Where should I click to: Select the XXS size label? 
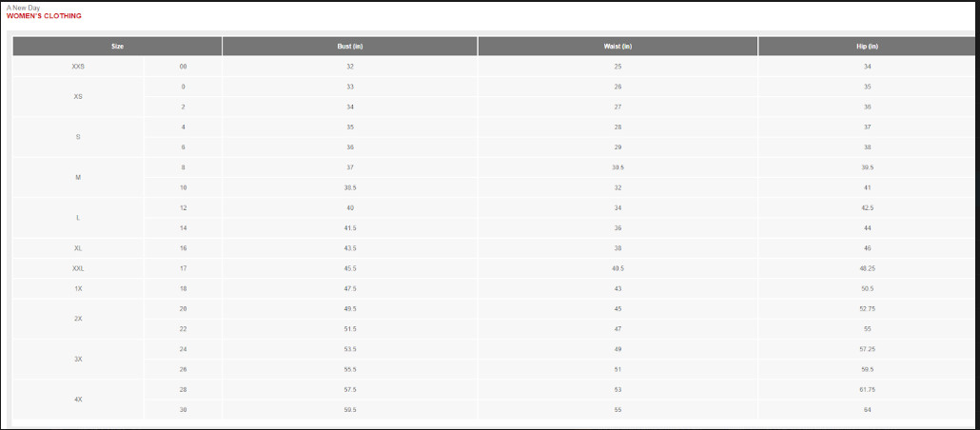pos(78,67)
